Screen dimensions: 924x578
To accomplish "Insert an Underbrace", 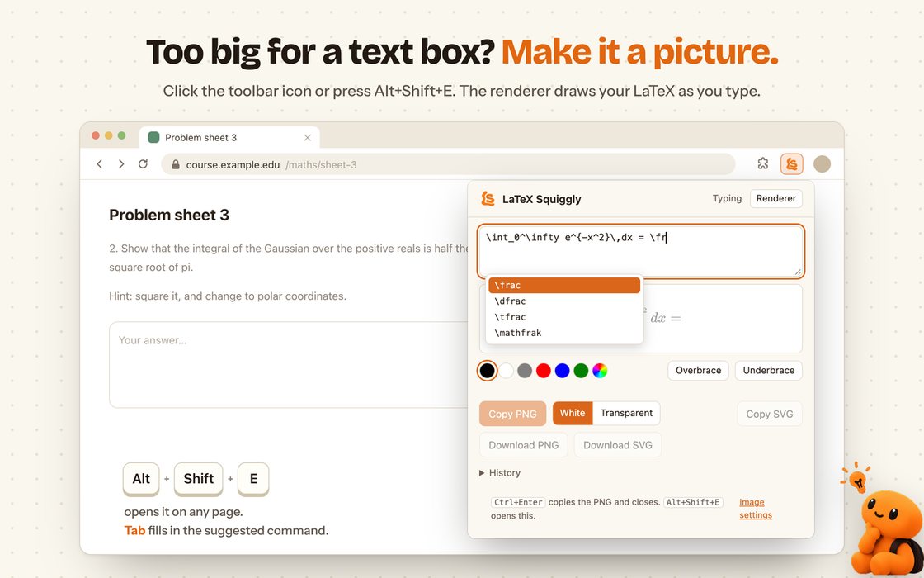I will 768,371.
